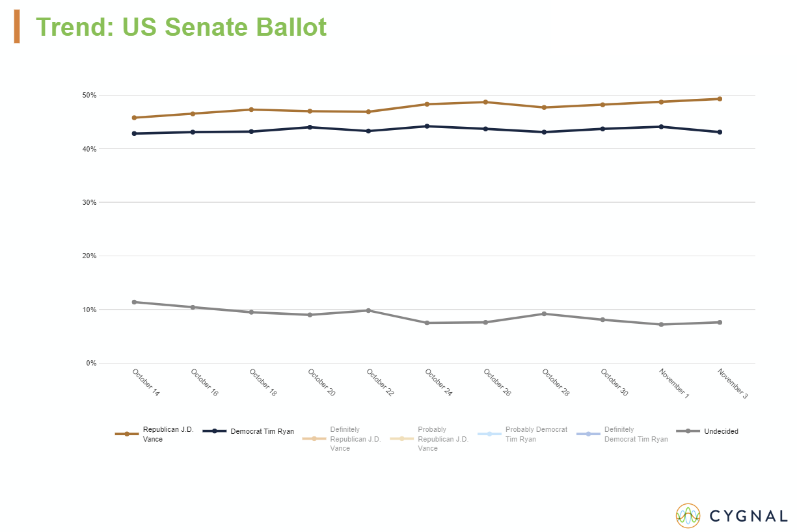Select the November 1 x-axis label
797x532 pixels.
(x=673, y=383)
